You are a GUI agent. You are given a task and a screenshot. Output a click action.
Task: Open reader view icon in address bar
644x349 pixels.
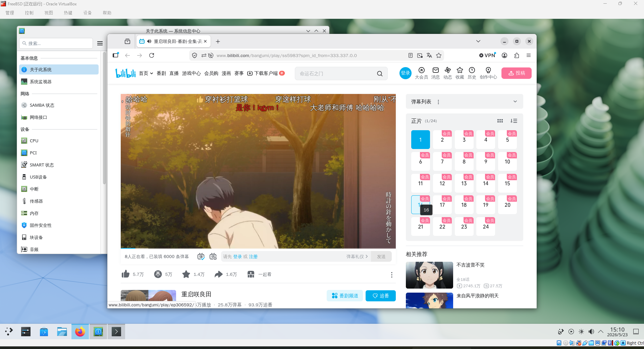pos(411,55)
